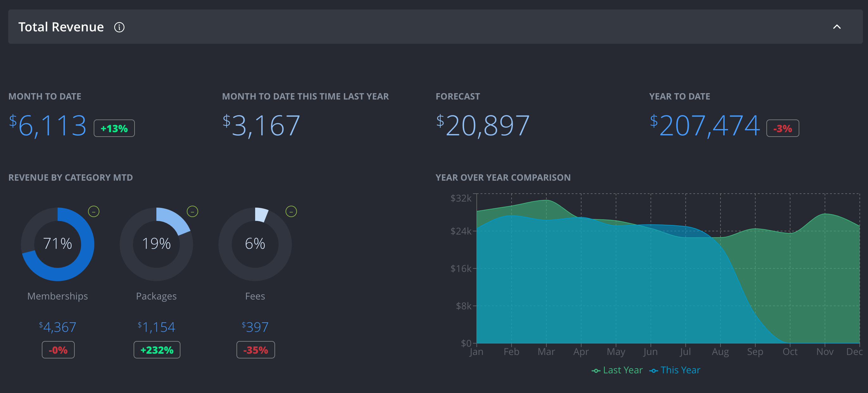Click the Jun label on chart axis

(x=650, y=352)
